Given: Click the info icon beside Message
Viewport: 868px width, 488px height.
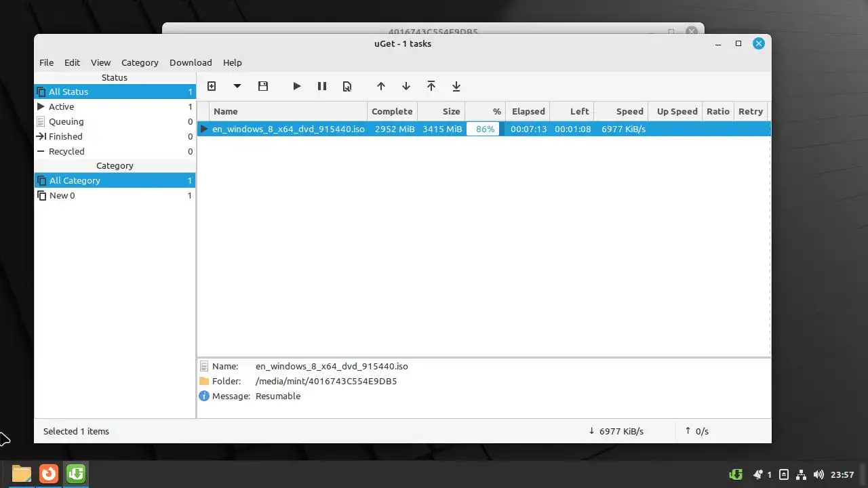Looking at the screenshot, I should pyautogui.click(x=204, y=396).
